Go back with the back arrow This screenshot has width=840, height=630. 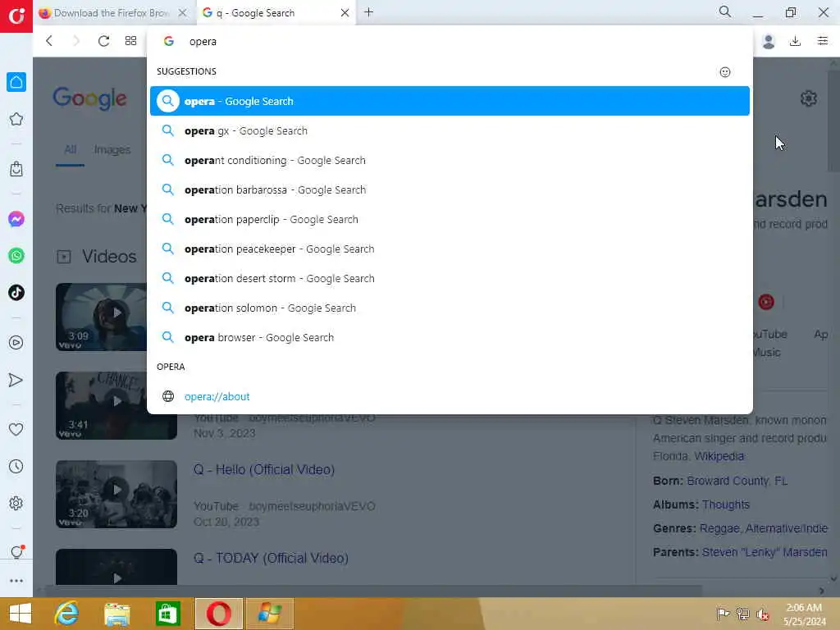49,41
